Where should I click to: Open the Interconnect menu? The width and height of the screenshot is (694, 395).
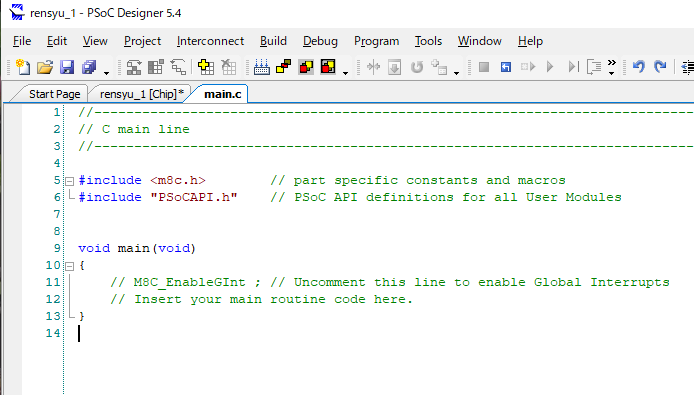tap(210, 41)
